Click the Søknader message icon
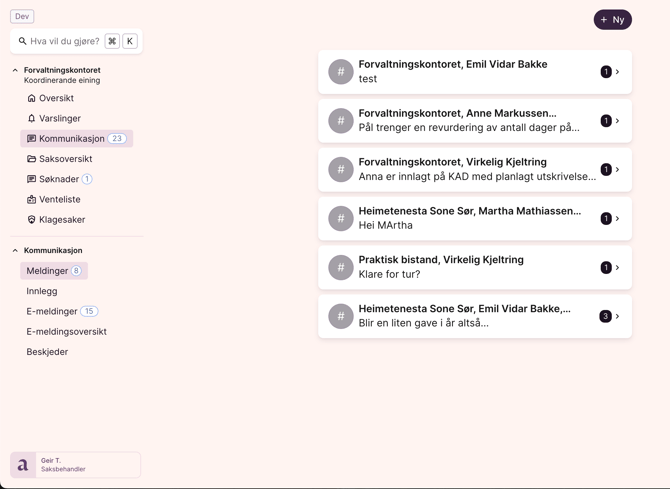The image size is (670, 489). point(31,179)
